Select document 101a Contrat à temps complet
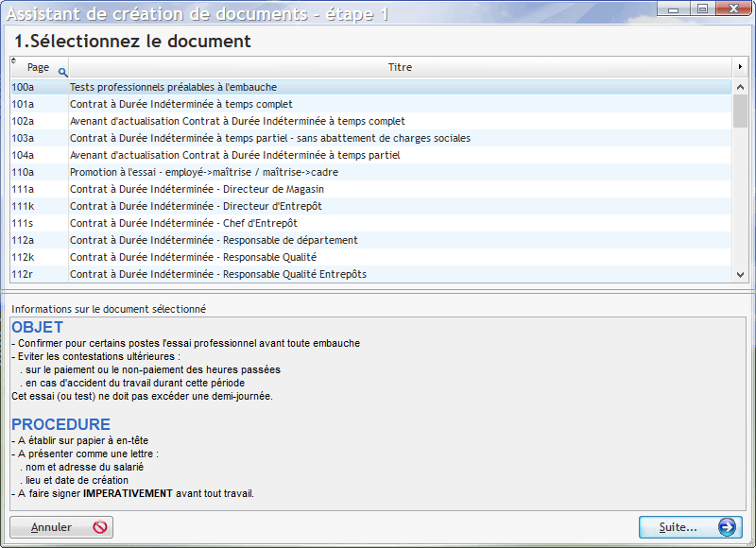 tap(180, 104)
